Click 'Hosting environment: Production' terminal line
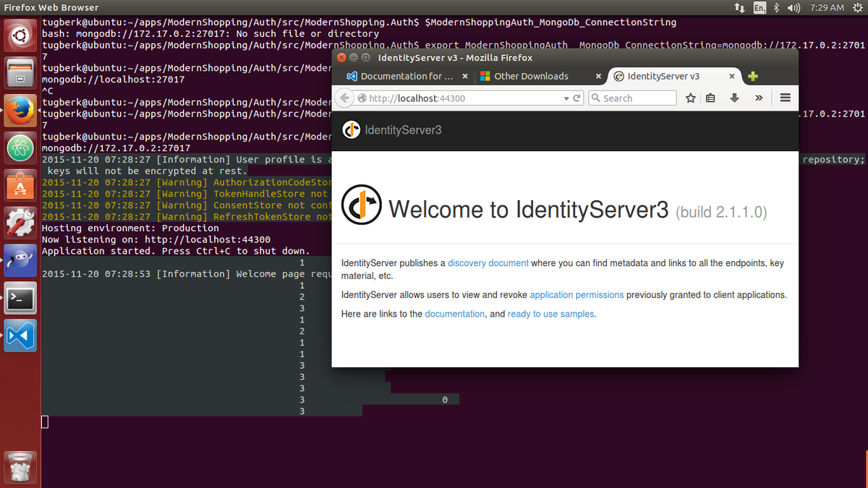Image resolution: width=868 pixels, height=488 pixels. tap(130, 228)
